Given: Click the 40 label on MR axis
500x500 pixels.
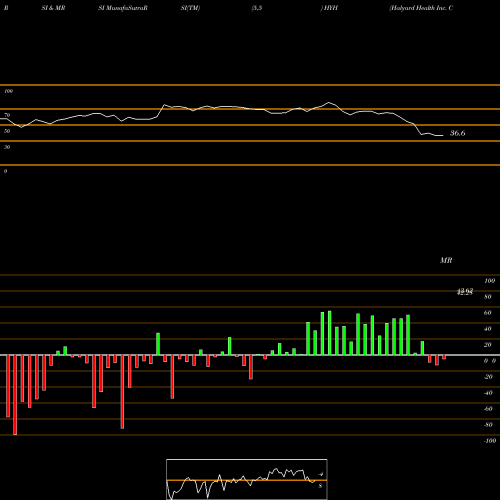Looking at the screenshot, I should coord(488,329).
